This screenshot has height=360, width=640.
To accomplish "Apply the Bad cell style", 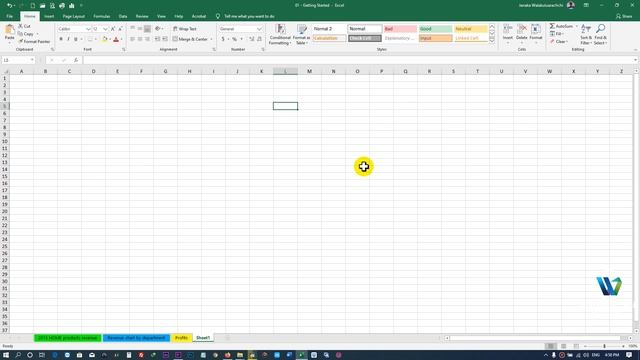I will [x=400, y=29].
